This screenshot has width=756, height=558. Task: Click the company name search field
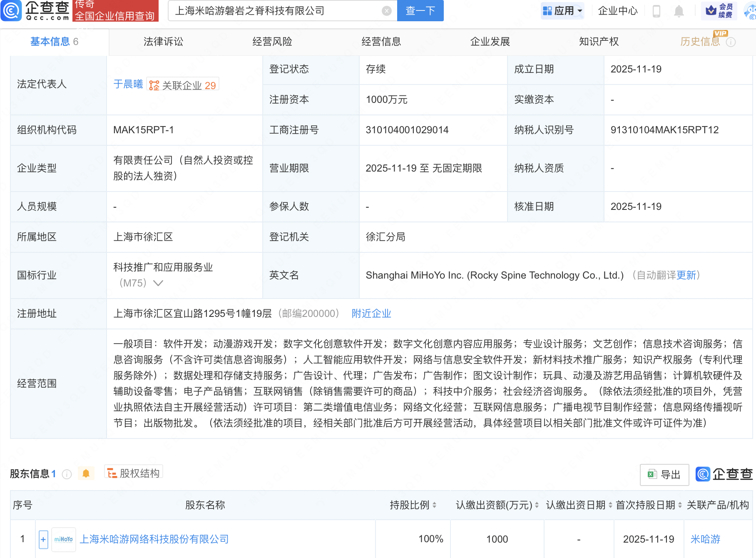(x=275, y=11)
